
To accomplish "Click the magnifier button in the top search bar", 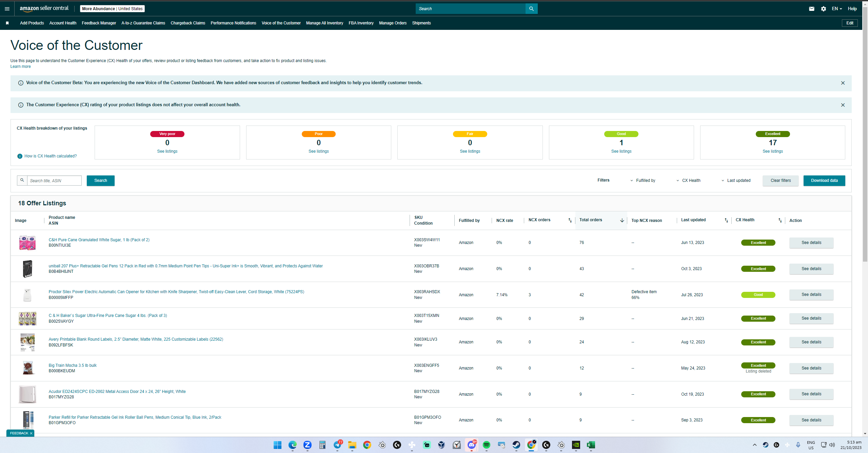I will (x=531, y=9).
